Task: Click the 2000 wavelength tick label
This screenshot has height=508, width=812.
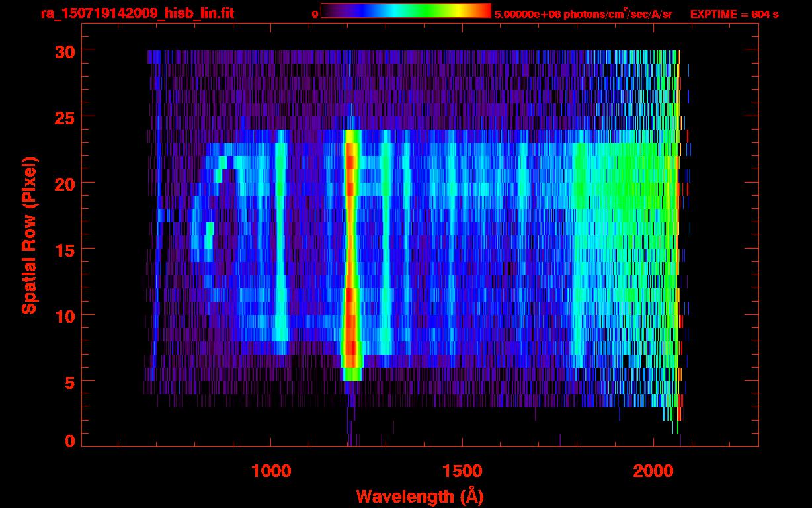Action: point(653,470)
